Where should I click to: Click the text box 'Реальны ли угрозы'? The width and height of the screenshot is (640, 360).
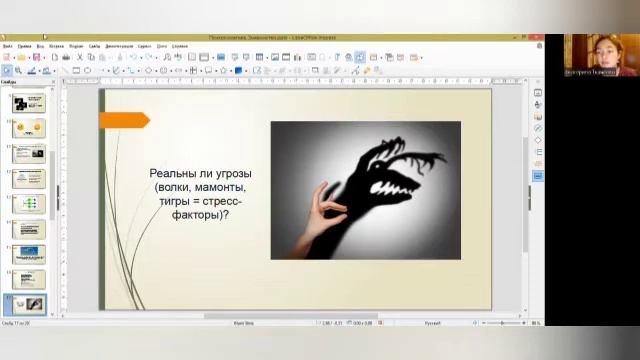point(200,194)
